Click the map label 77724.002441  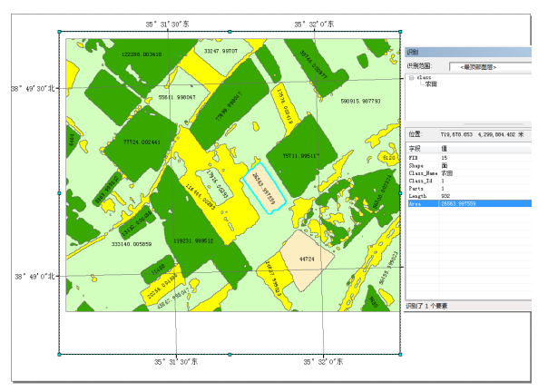click(x=142, y=142)
